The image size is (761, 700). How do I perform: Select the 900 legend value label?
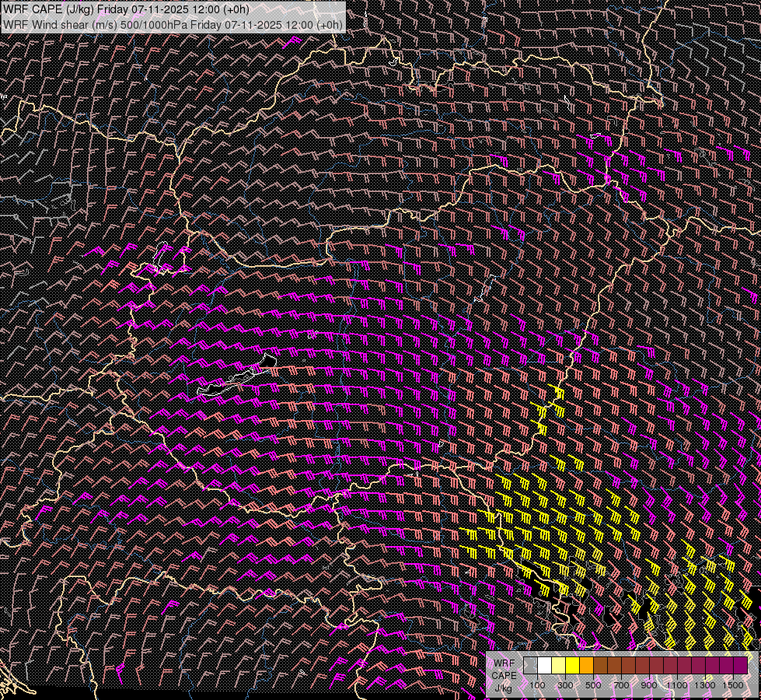[x=649, y=685]
